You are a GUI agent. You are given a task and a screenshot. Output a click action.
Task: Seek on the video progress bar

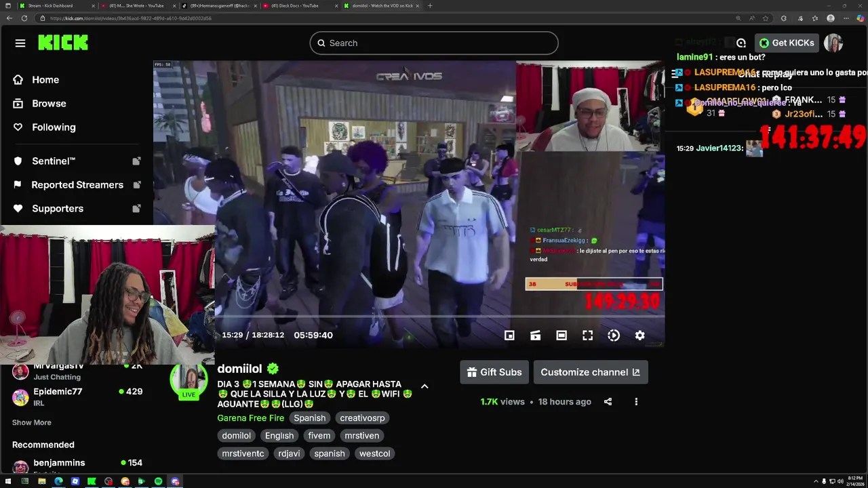tap(439, 317)
